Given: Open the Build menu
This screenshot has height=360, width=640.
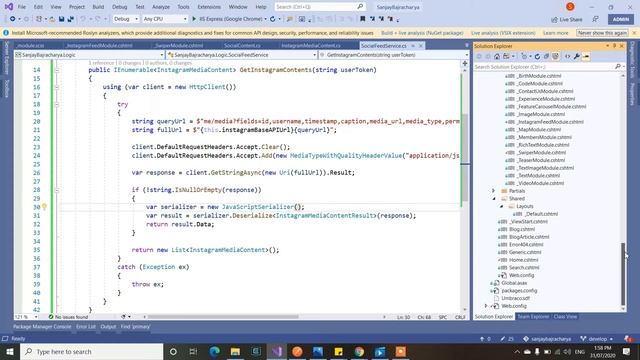Looking at the screenshot, I should pyautogui.click(x=98, y=7).
